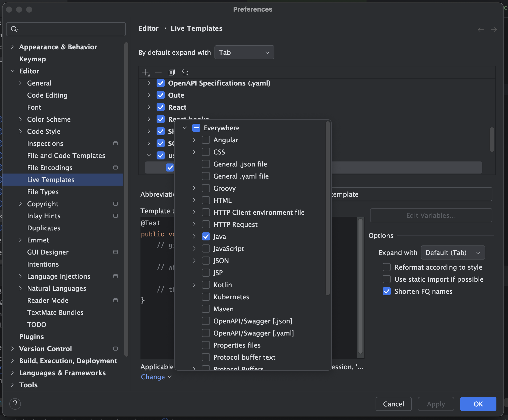Click the remove template minus icon
508x420 pixels.
(158, 72)
